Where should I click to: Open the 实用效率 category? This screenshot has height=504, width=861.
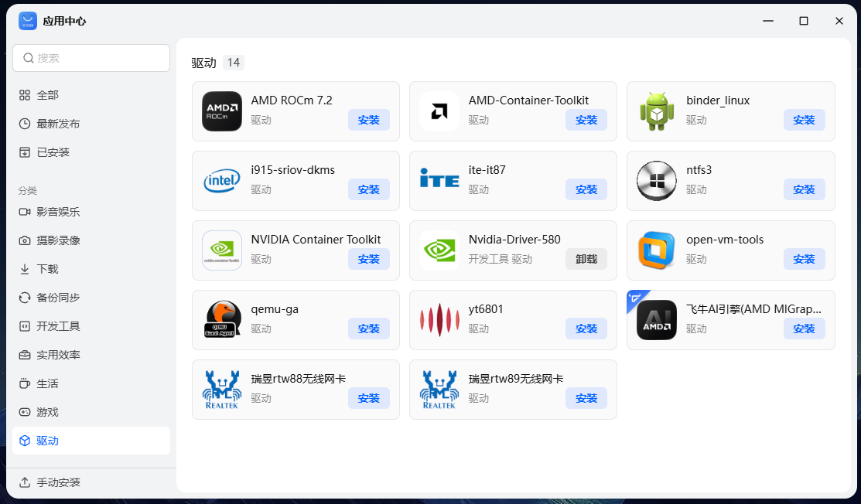(x=91, y=355)
